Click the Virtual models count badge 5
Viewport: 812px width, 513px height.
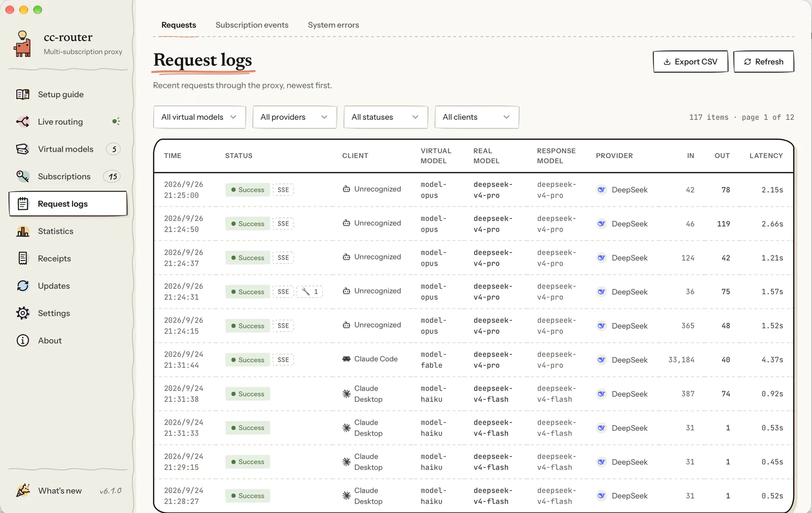[113, 149]
